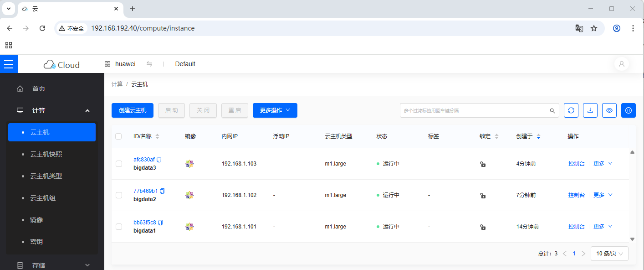Open instance link afc830af
Screen dimensions: 644x270
(x=144, y=160)
